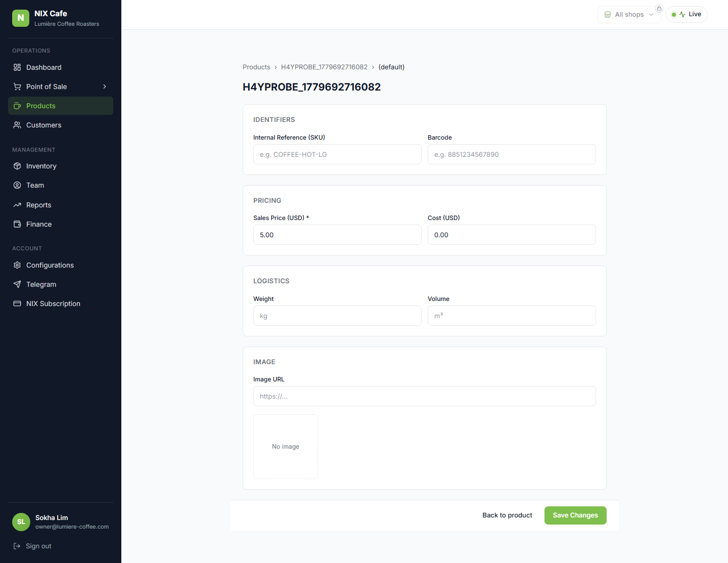The width and height of the screenshot is (728, 563).
Task: Click the Sokha Lim user name
Action: tap(52, 517)
